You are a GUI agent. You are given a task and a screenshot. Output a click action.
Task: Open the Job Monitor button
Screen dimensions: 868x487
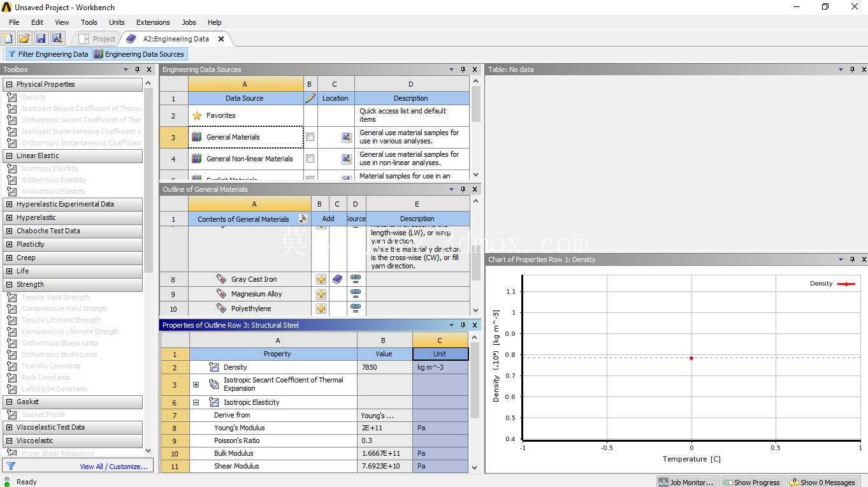click(687, 482)
